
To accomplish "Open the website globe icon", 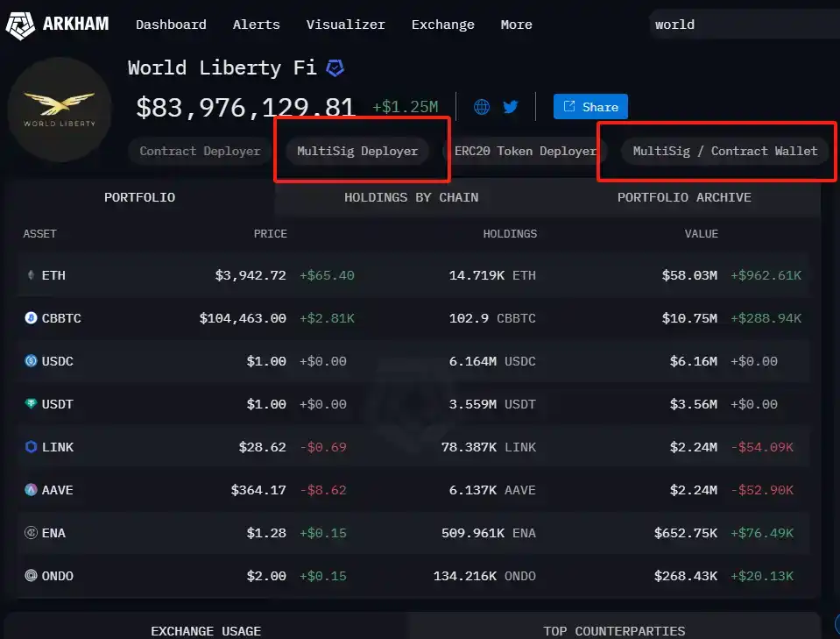I will [x=482, y=107].
